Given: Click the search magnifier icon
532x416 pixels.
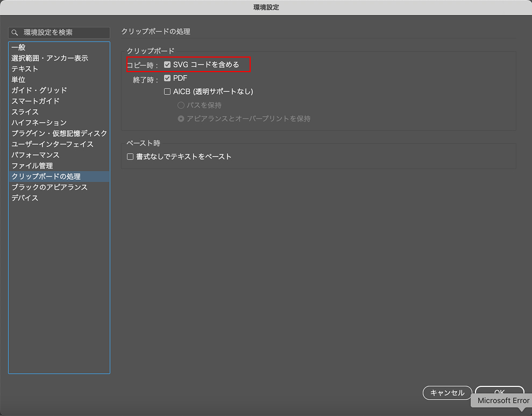Looking at the screenshot, I should coord(15,33).
